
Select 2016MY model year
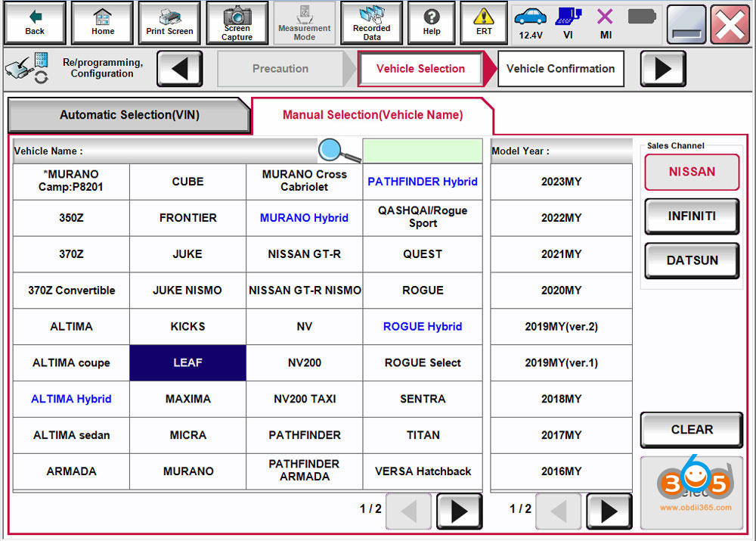561,471
